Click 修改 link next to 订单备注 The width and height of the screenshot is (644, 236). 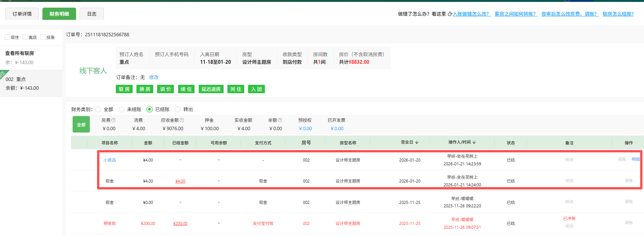pos(154,78)
